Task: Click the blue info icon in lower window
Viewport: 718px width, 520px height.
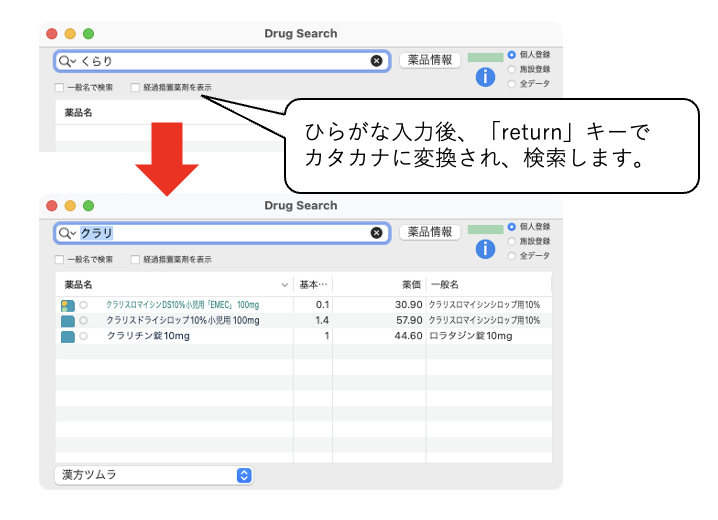Action: pos(486,249)
